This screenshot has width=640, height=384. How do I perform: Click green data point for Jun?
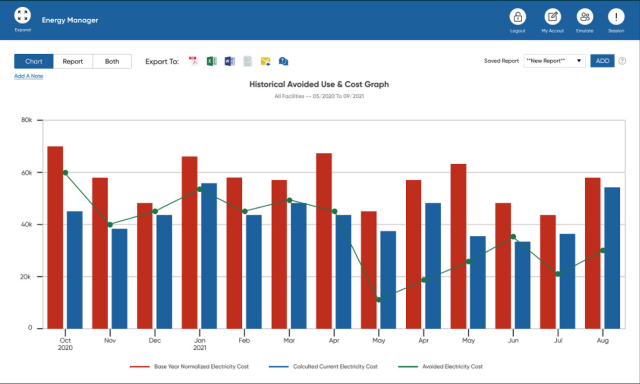click(513, 237)
